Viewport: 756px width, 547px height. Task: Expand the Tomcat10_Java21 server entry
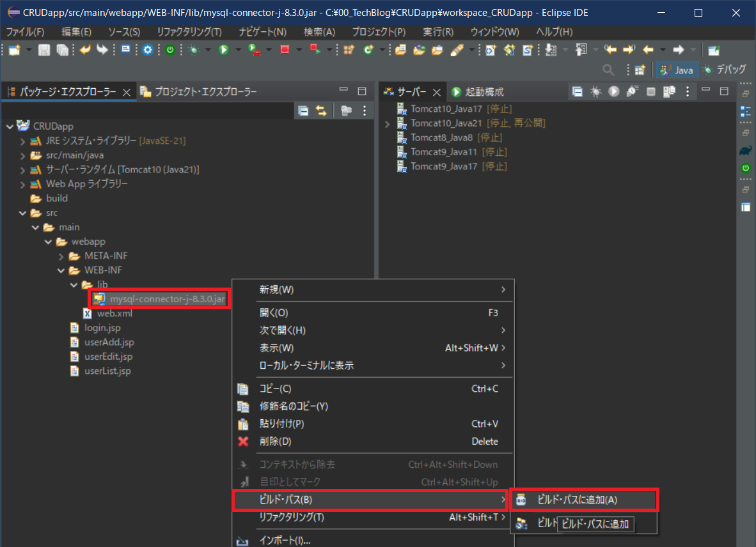(x=387, y=124)
